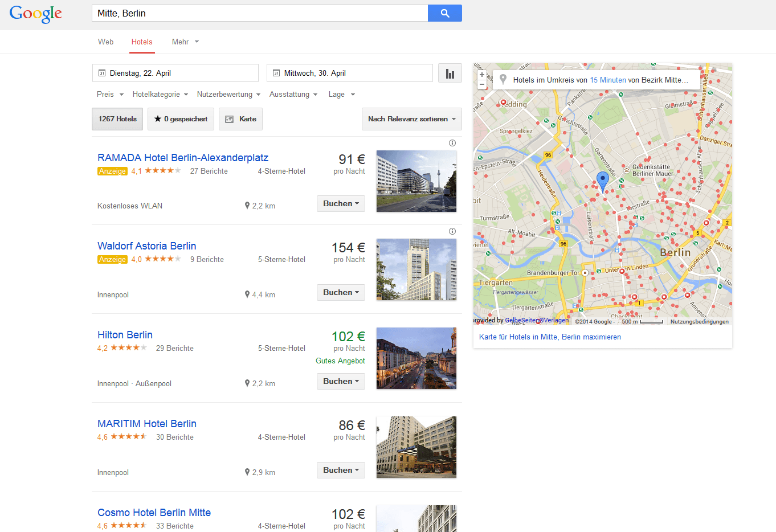Open Buchen dropdown for Hilton Berlin
This screenshot has width=776, height=532.
coord(341,381)
